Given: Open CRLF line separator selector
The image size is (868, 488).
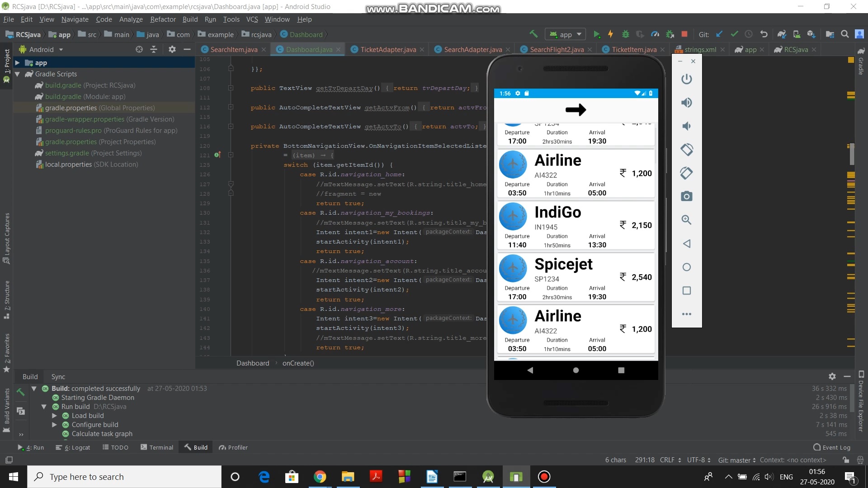Looking at the screenshot, I should [x=670, y=460].
